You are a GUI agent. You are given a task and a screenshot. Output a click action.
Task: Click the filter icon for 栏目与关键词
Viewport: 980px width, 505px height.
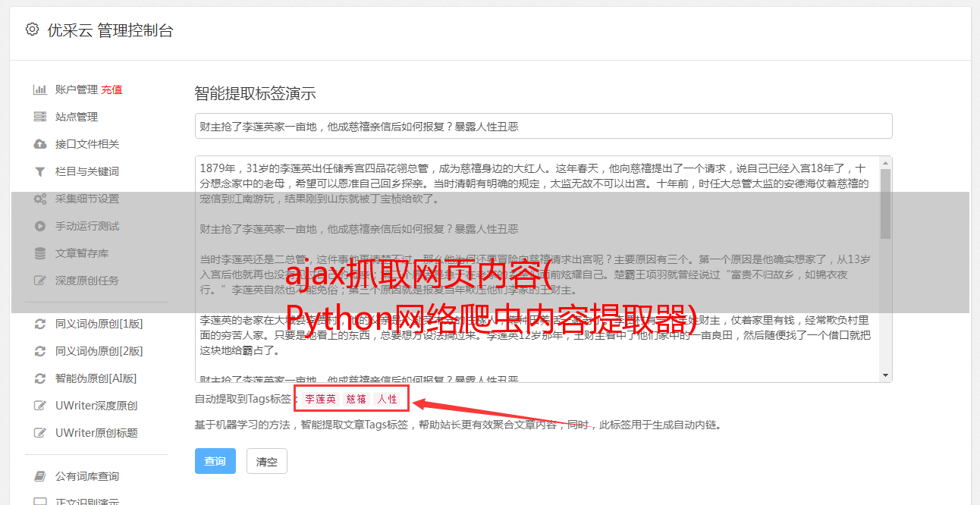coord(40,171)
